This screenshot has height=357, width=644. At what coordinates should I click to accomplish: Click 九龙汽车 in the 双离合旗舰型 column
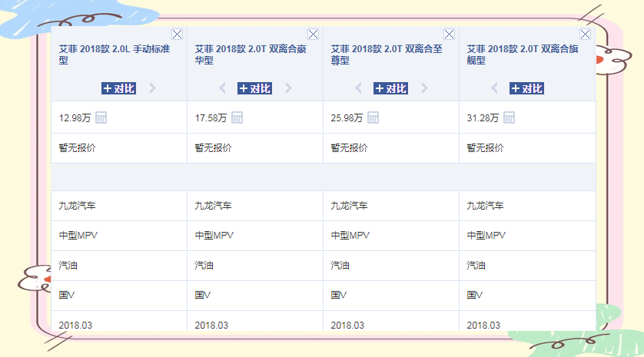pyautogui.click(x=485, y=206)
